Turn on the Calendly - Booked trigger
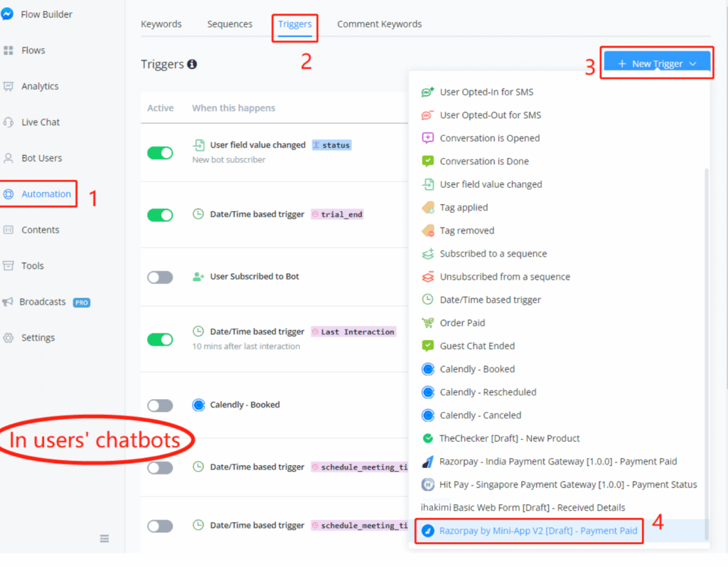The width and height of the screenshot is (728, 567). point(160,406)
